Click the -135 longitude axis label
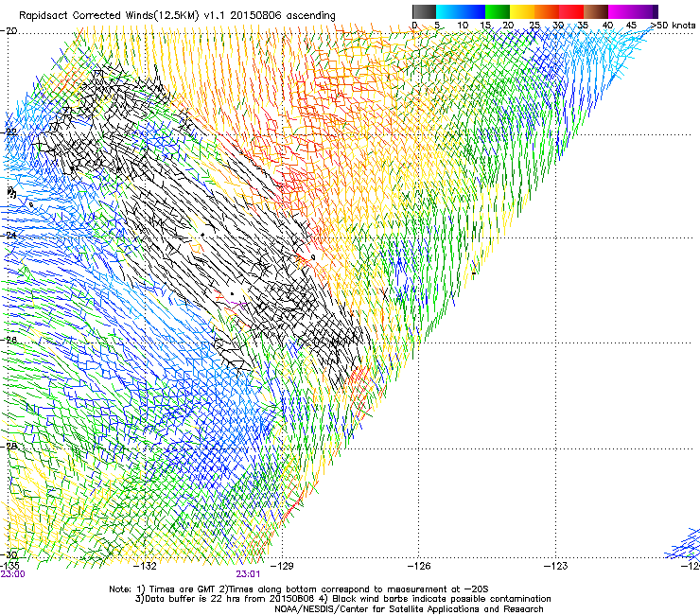The width and height of the screenshot is (700, 615). click(9, 566)
